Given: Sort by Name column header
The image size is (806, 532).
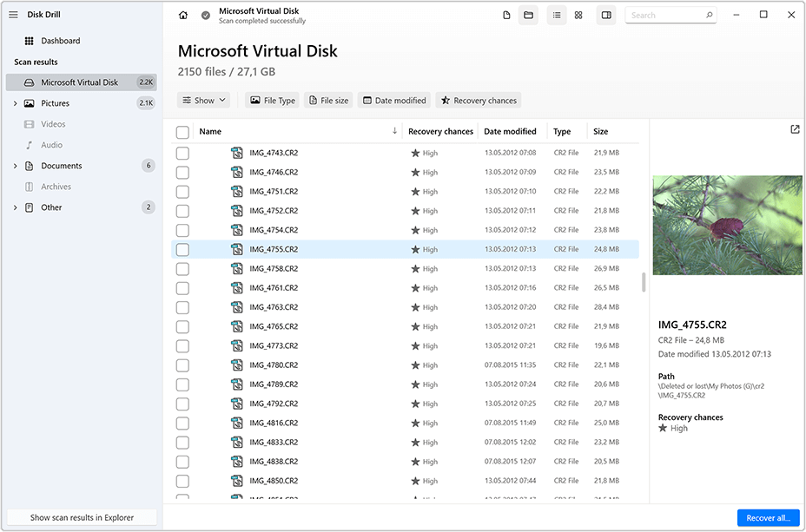Looking at the screenshot, I should click(x=210, y=131).
